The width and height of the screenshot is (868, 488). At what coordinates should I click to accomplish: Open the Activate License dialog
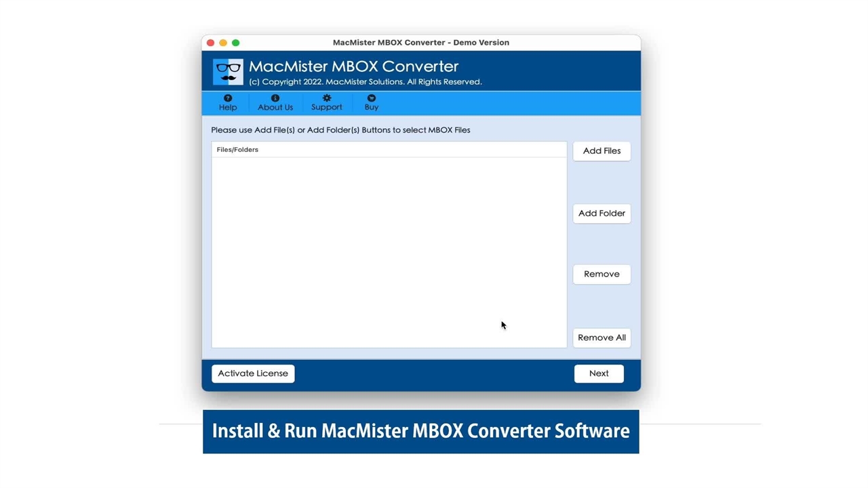pyautogui.click(x=253, y=373)
